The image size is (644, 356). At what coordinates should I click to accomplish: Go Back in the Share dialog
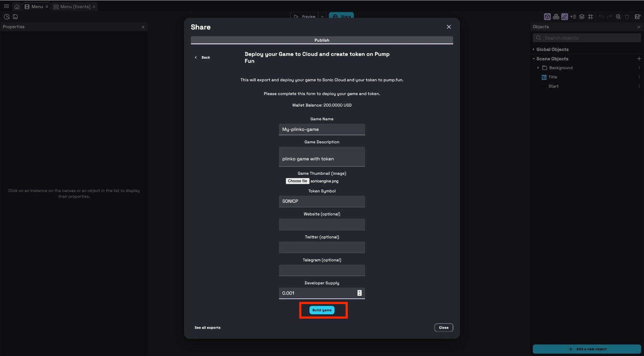pos(203,58)
